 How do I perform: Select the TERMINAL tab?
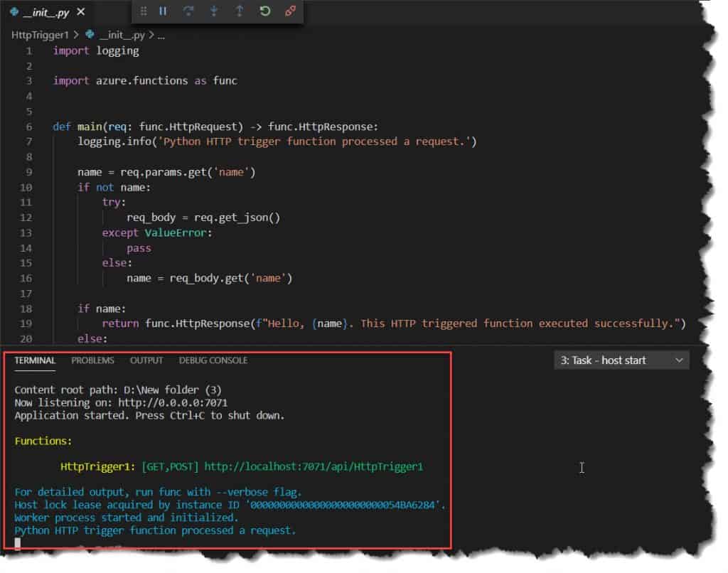point(35,360)
